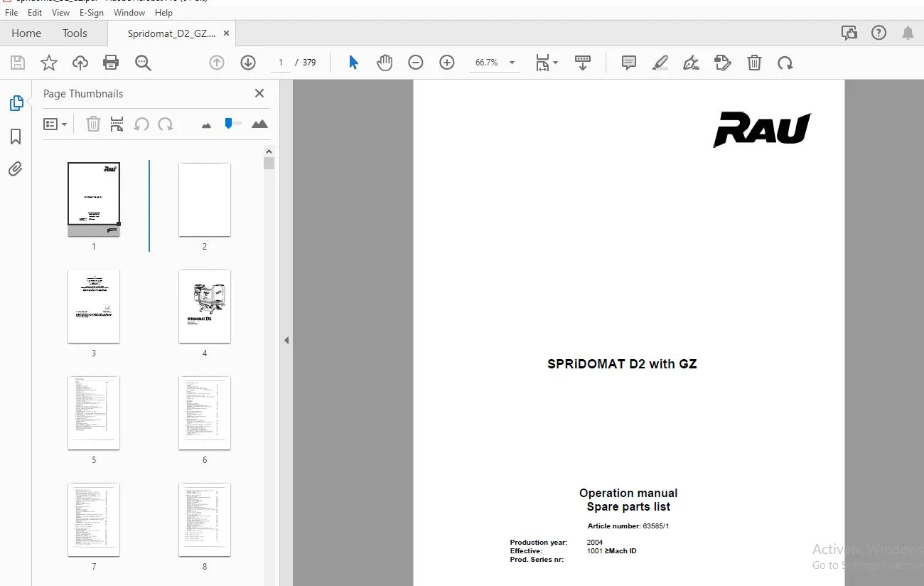Enable scrolling mode download-style icon
Image resolution: width=924 pixels, height=586 pixels.
583,63
